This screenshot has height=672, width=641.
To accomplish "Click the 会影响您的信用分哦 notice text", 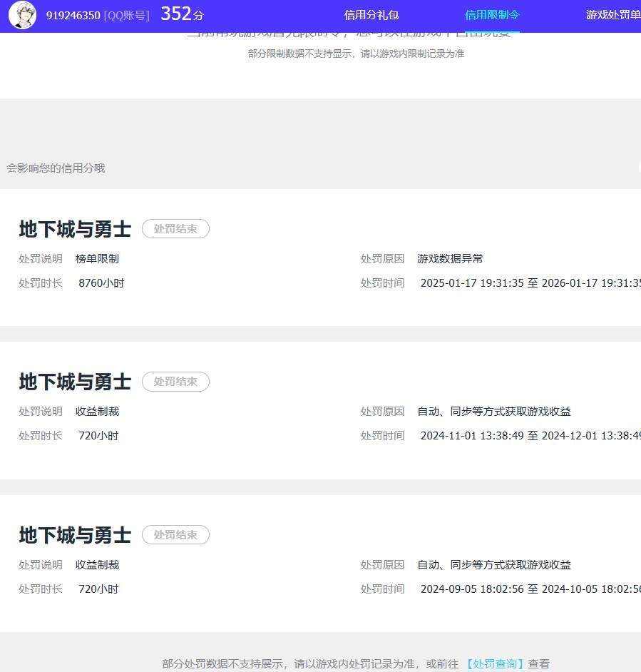I will (56, 168).
